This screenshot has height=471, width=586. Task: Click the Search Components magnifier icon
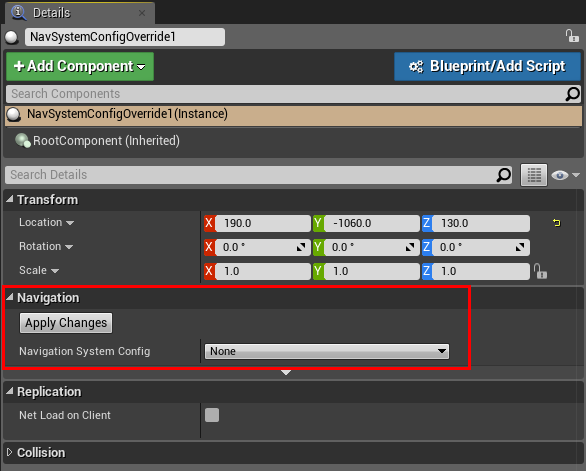(573, 94)
